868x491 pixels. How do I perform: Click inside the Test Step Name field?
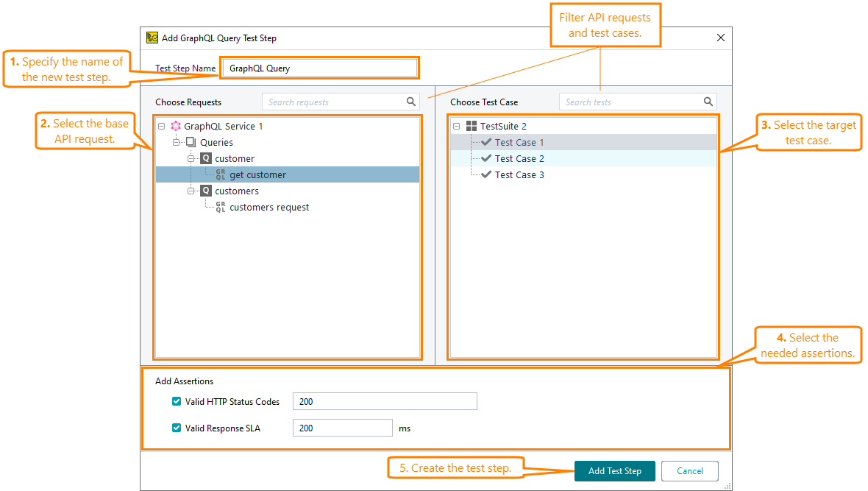[319, 68]
